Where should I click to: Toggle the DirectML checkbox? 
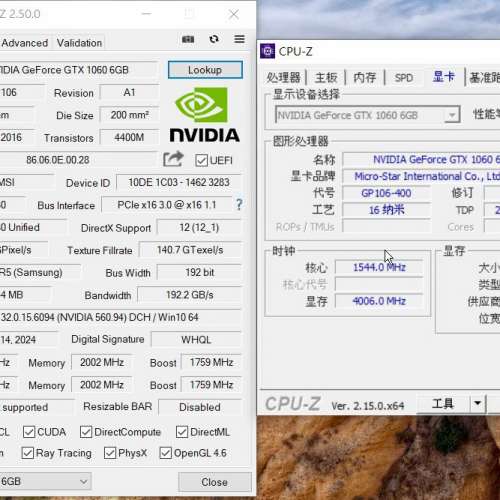182,432
